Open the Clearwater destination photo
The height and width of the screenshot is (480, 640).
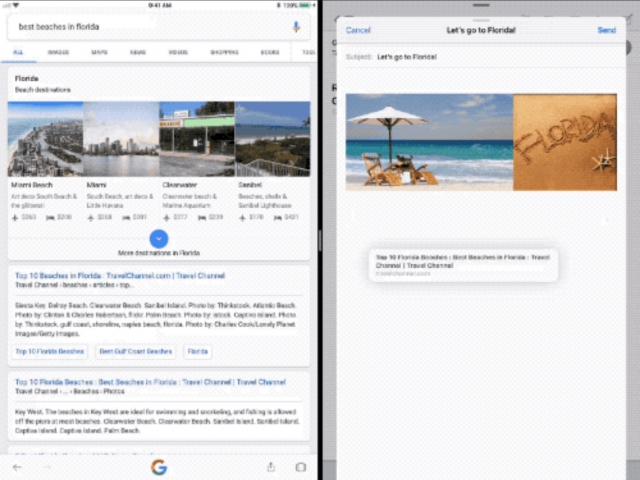(x=197, y=139)
